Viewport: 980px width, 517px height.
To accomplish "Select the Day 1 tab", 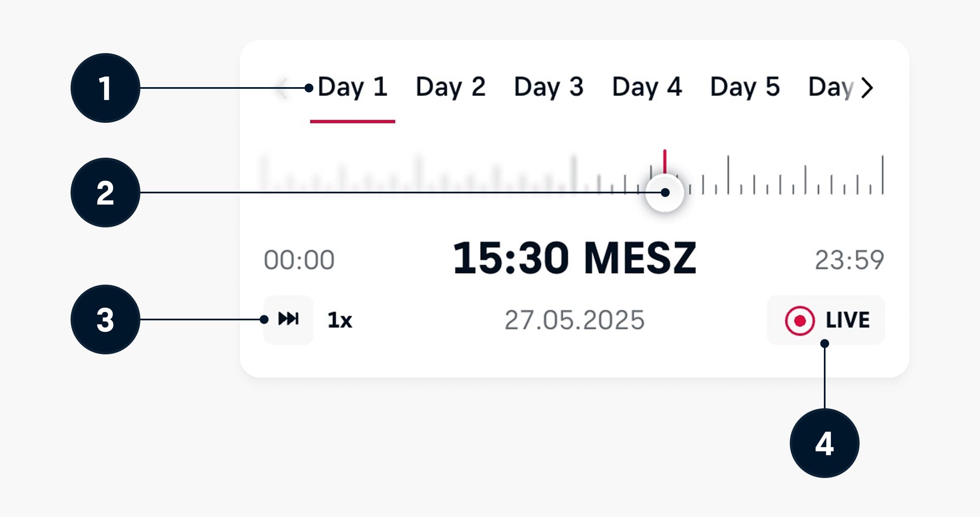I will pos(353,87).
